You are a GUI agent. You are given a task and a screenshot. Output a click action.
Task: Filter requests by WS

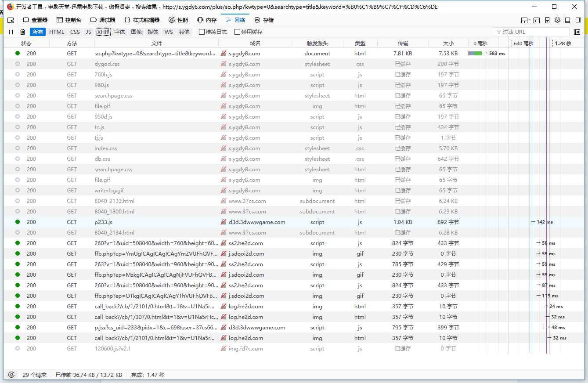[x=169, y=32]
